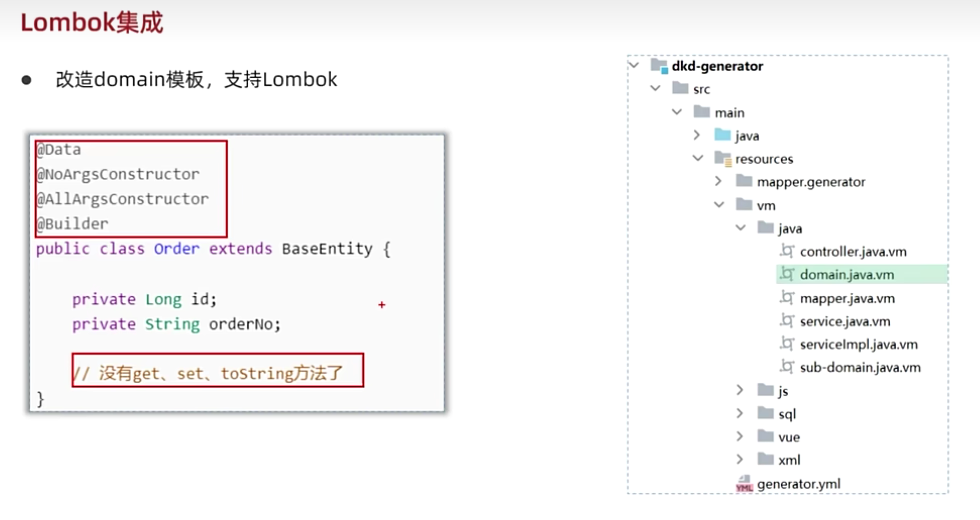
Task: Click the js folder icon
Action: [766, 390]
